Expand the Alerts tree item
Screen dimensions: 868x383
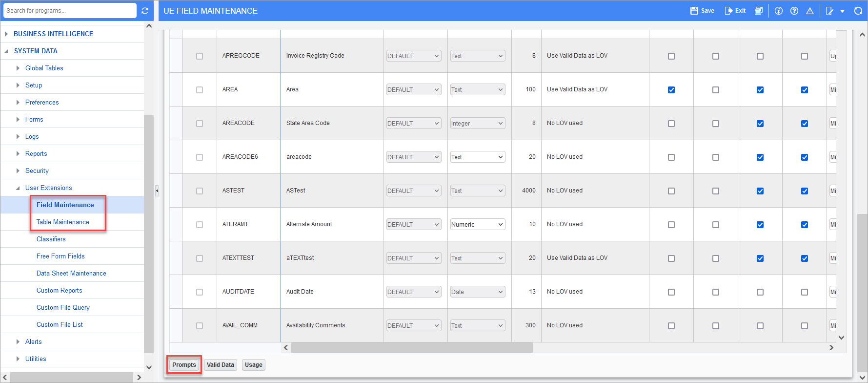click(18, 341)
